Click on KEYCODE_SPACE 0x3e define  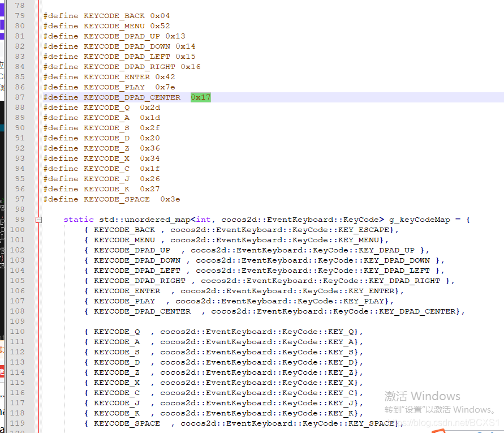click(111, 199)
